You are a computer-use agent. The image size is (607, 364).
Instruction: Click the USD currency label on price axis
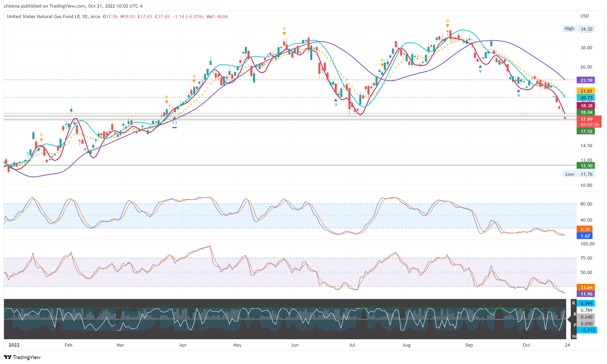pyautogui.click(x=584, y=16)
